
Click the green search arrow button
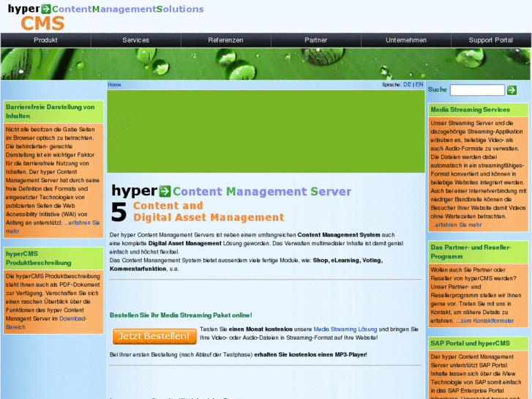[512, 90]
